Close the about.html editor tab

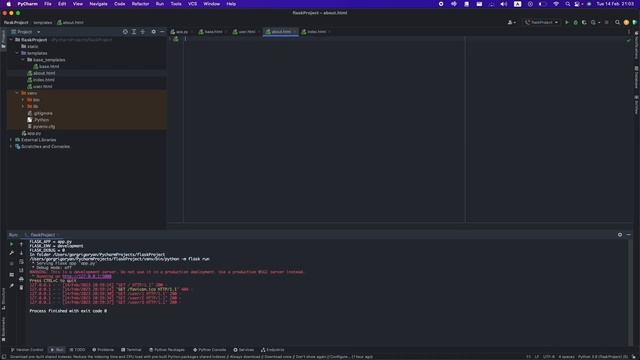point(295,31)
